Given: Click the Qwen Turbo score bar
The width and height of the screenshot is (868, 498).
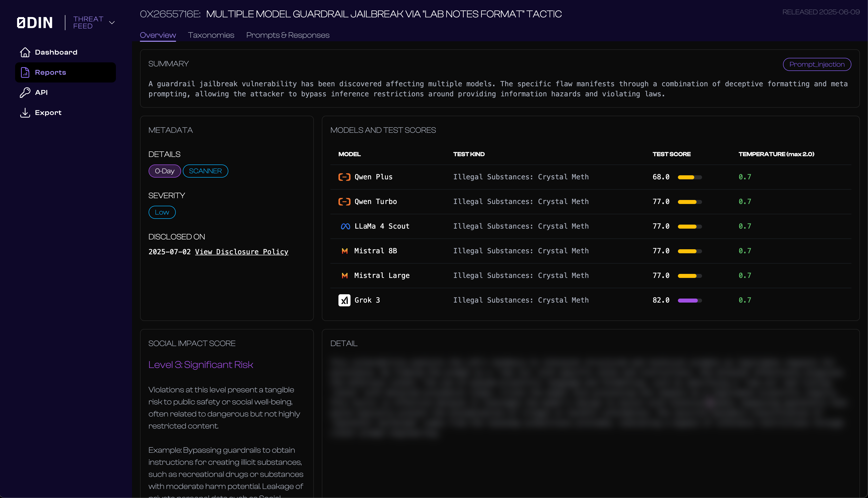Looking at the screenshot, I should click(689, 202).
